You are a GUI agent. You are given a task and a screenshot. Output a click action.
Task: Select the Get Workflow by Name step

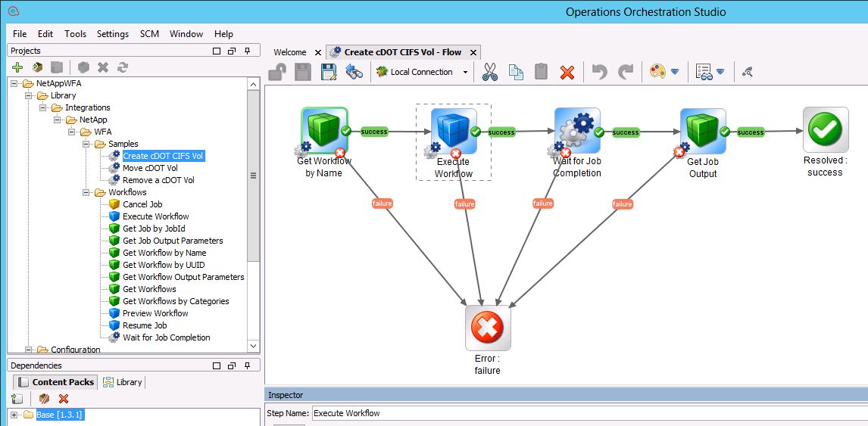coord(324,131)
